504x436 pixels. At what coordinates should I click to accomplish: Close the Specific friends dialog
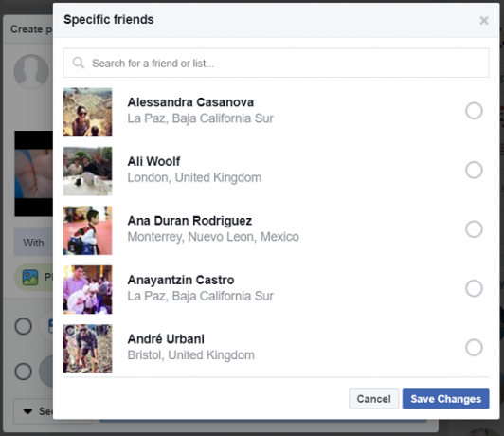tap(484, 21)
